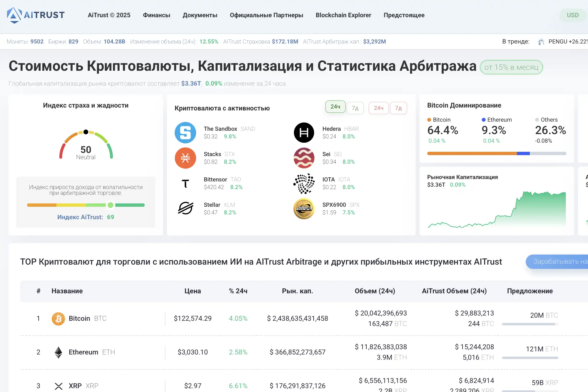Click the Sei coin icon
The image size is (588, 392).
pos(304,158)
